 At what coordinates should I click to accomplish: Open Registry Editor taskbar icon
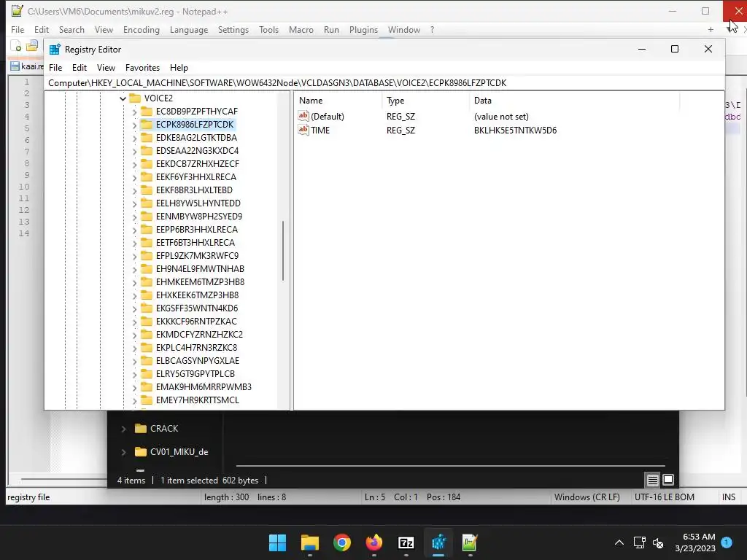438,542
